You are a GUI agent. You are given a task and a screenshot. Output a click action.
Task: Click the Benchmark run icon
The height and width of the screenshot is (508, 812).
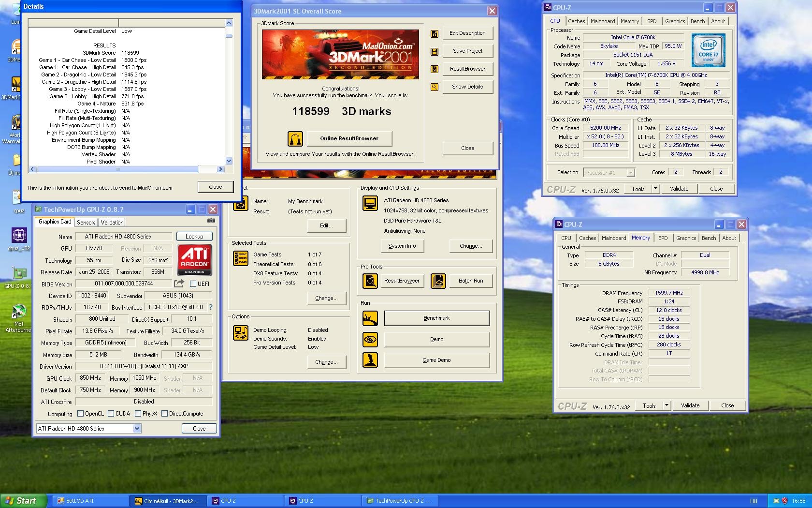click(x=370, y=318)
